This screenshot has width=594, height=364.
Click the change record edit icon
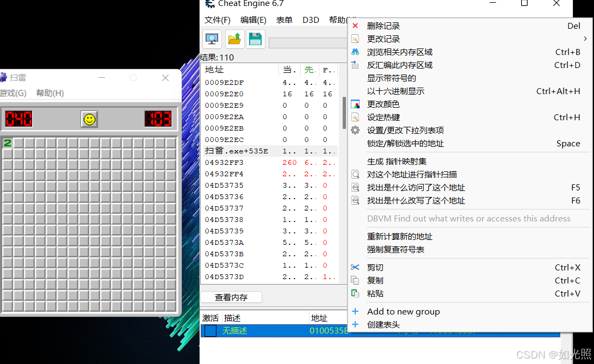click(355, 39)
